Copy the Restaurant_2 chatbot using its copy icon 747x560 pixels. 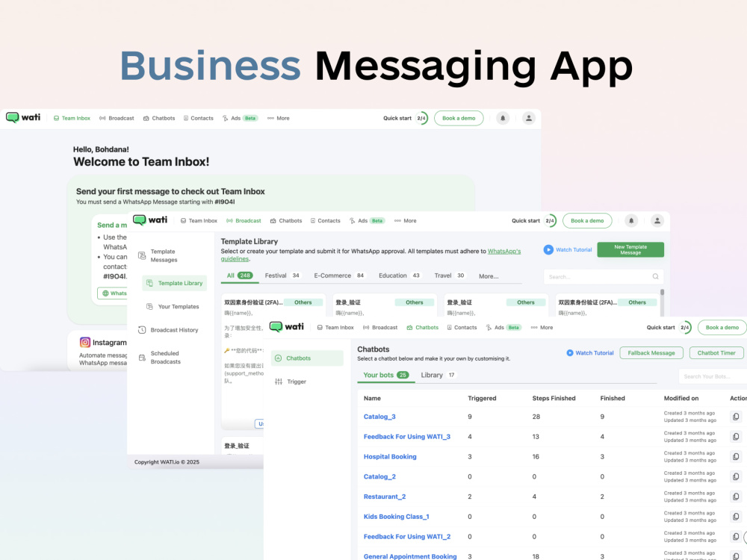[736, 497]
